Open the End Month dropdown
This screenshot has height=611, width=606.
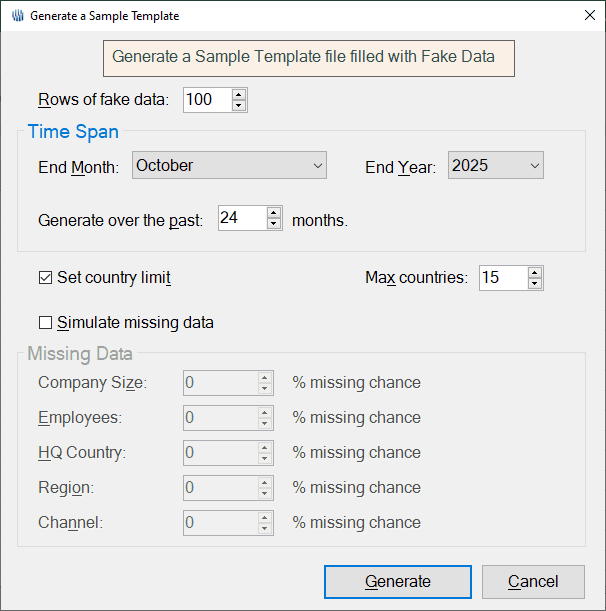(x=229, y=165)
